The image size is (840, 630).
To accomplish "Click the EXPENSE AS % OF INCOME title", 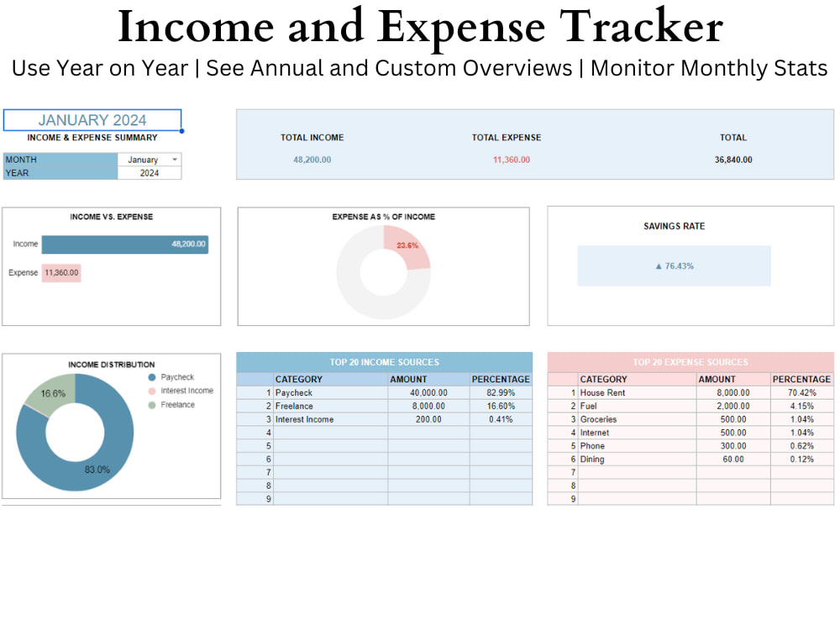I will pyautogui.click(x=384, y=217).
